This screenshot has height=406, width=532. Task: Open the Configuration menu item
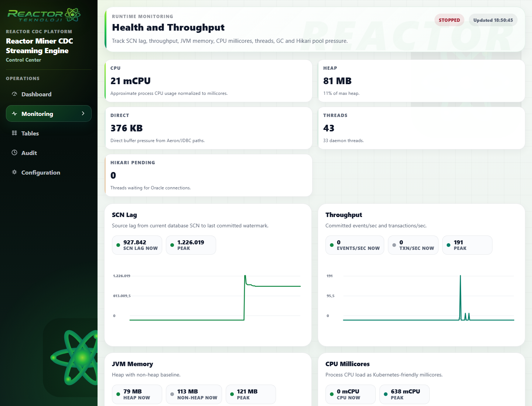pyautogui.click(x=49, y=172)
